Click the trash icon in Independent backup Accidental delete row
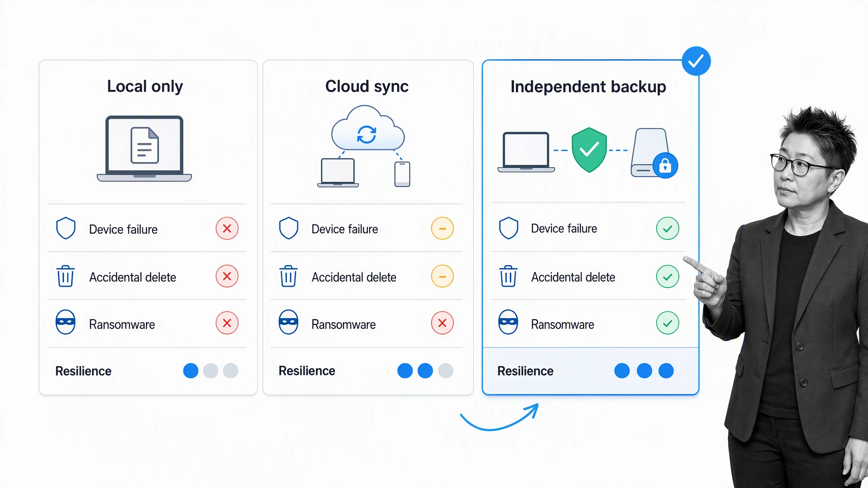This screenshot has width=868, height=488. (508, 276)
